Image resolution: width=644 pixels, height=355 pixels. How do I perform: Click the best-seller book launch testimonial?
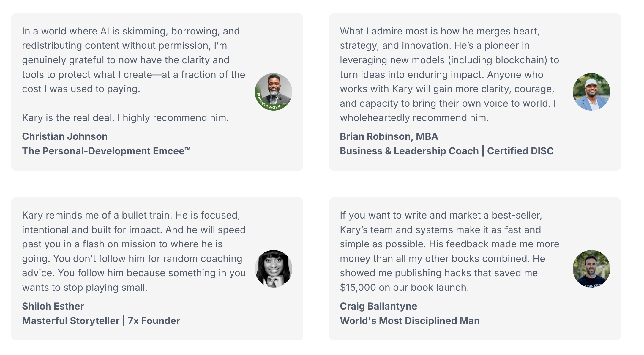tap(449, 251)
